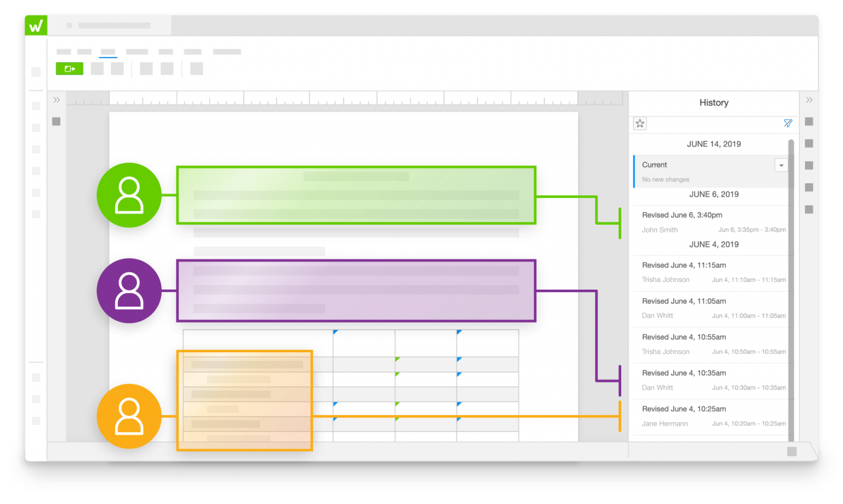Open revision Revised June 4, 11:05am
Image resolution: width=843 pixels, height=504 pixels.
point(711,308)
